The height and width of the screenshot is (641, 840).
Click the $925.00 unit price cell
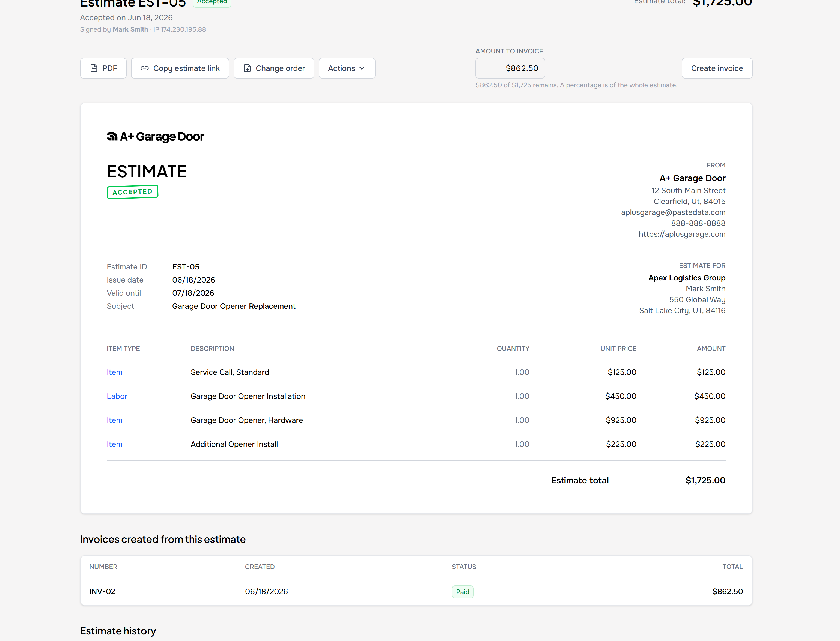tap(621, 420)
